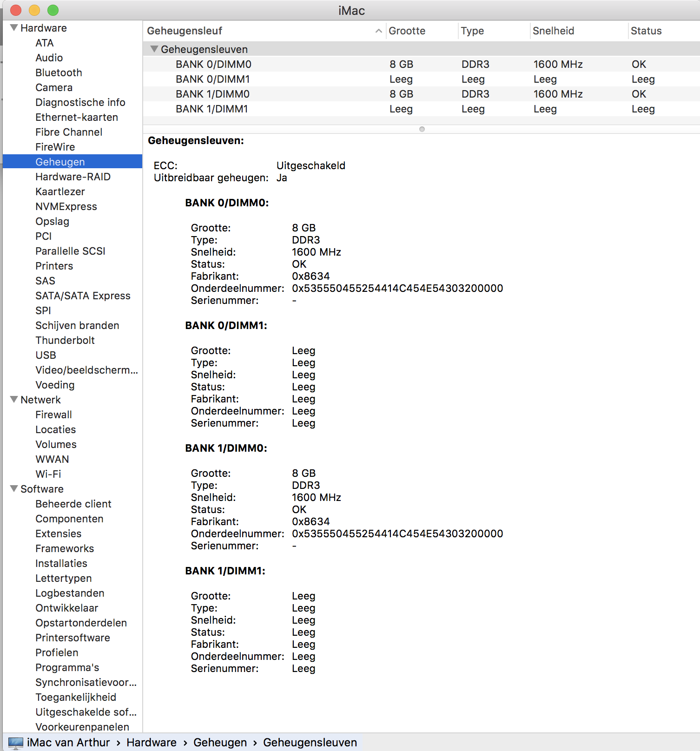Collapse the Geheugensleuven group row
The image size is (700, 751).
coord(154,49)
